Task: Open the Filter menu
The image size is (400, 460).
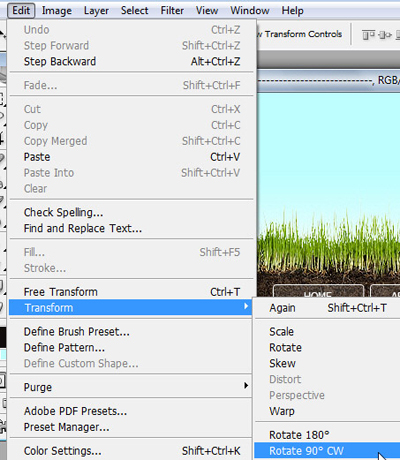Action: 172,11
